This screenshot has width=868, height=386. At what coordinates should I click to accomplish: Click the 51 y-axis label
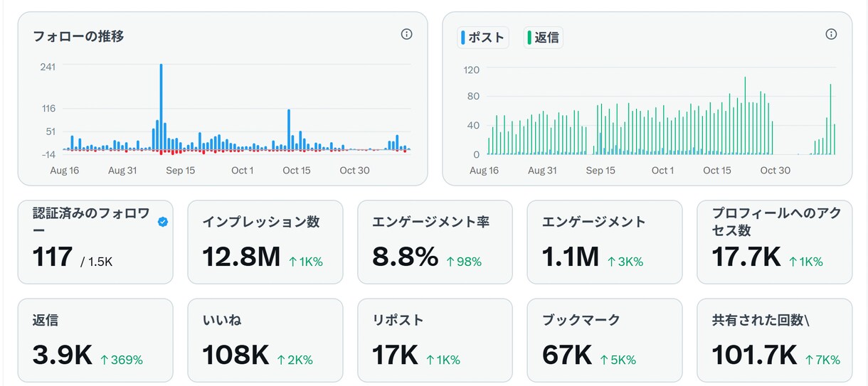[x=51, y=132]
